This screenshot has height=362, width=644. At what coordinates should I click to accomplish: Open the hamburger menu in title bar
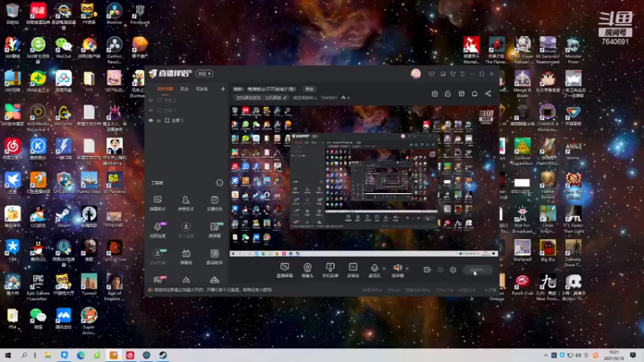pos(462,74)
